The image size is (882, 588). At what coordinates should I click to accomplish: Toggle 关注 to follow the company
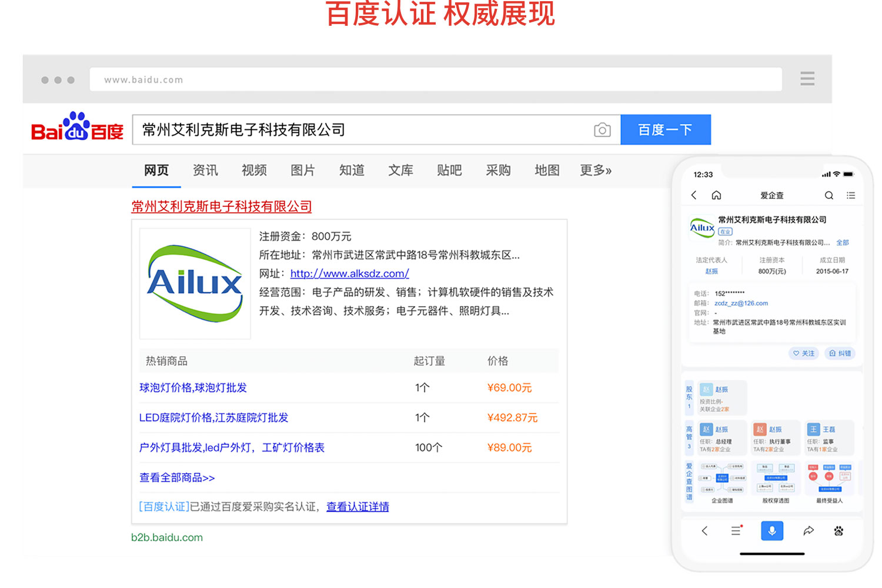(803, 353)
